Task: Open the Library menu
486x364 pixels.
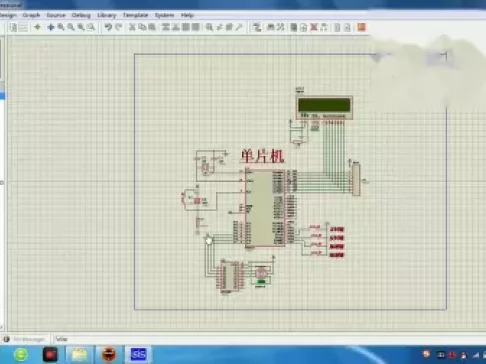Action: click(107, 15)
